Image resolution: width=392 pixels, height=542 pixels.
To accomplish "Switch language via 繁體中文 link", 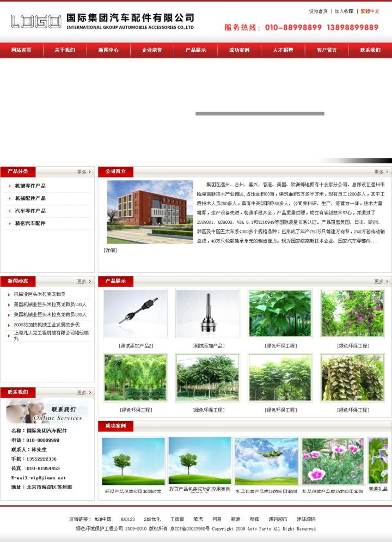I will pos(370,11).
